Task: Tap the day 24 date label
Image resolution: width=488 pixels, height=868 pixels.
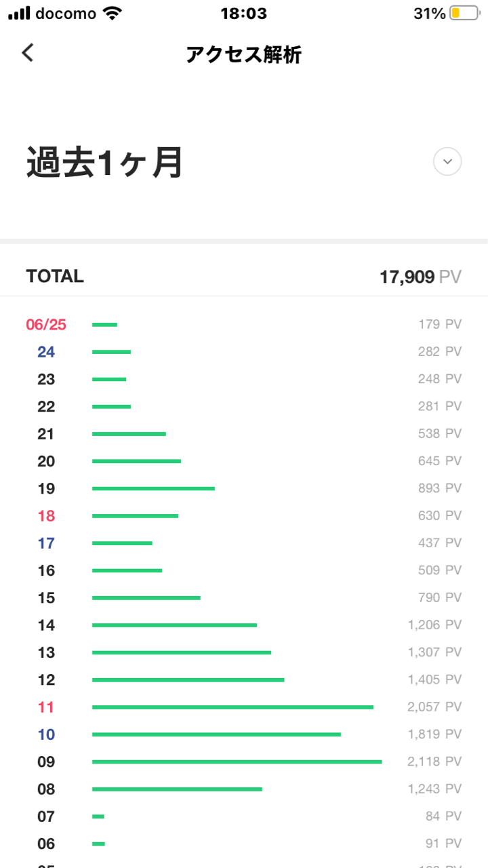Action: pos(46,352)
